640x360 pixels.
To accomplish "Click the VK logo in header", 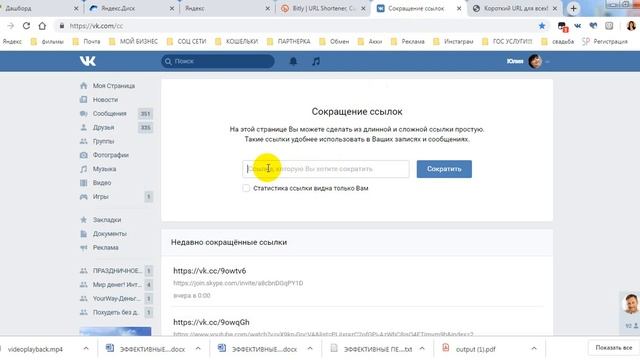I will 88,61.
